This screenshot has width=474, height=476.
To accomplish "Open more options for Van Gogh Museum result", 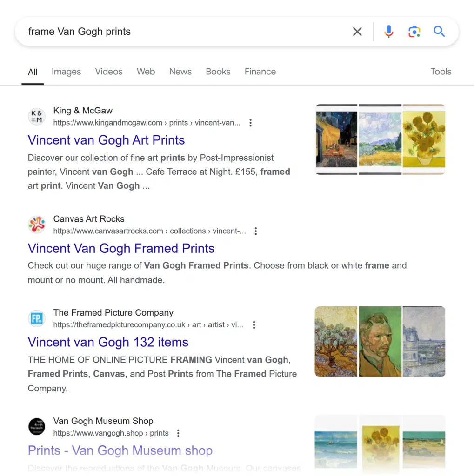I will click(178, 434).
